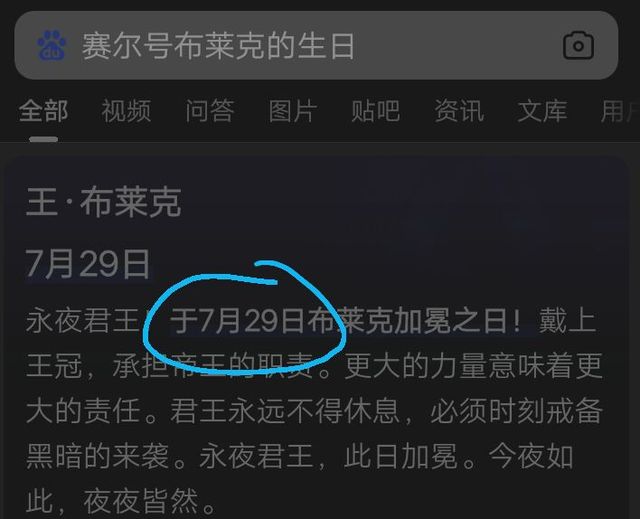Select the 资讯 tab
Viewport: 640px width, 519px height.
[459, 111]
